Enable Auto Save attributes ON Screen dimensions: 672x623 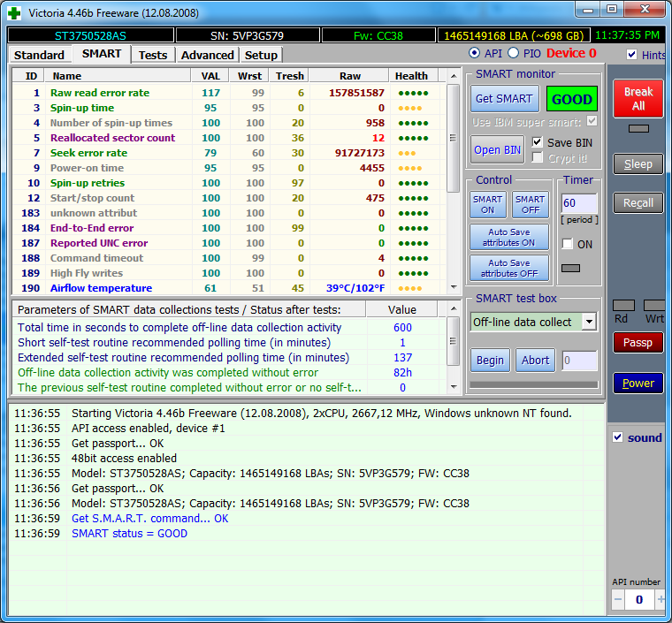click(509, 237)
